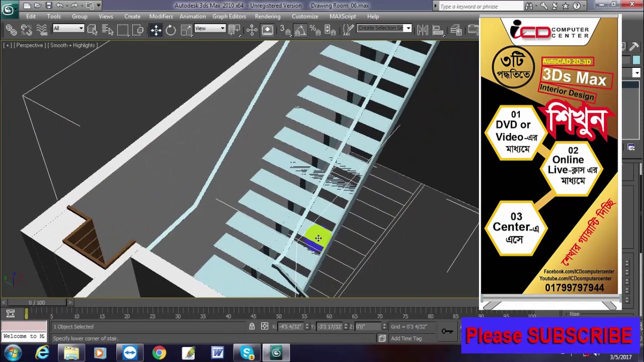Viewport: 644px width, 362px height.
Task: Toggle Keyboard Shortcut Override
Action: [x=267, y=30]
